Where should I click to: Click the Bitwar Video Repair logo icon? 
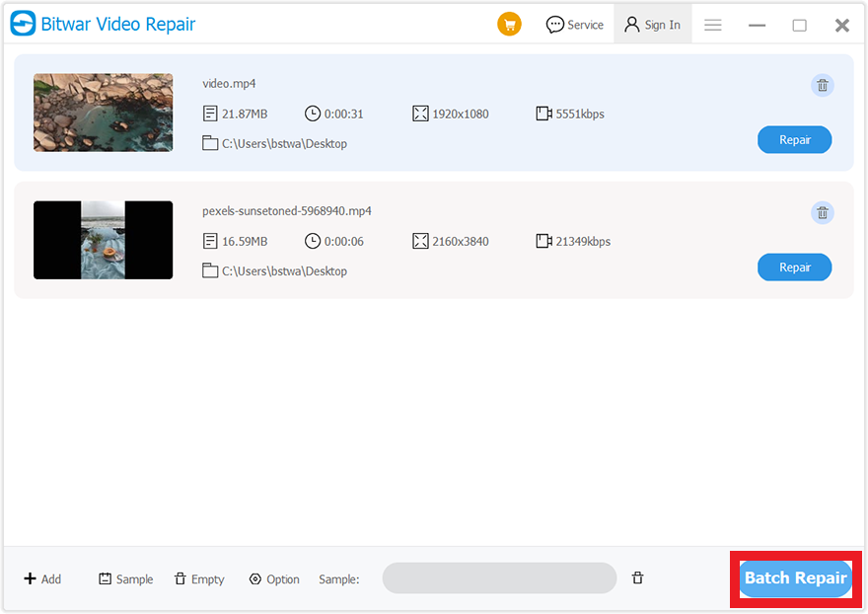(23, 24)
